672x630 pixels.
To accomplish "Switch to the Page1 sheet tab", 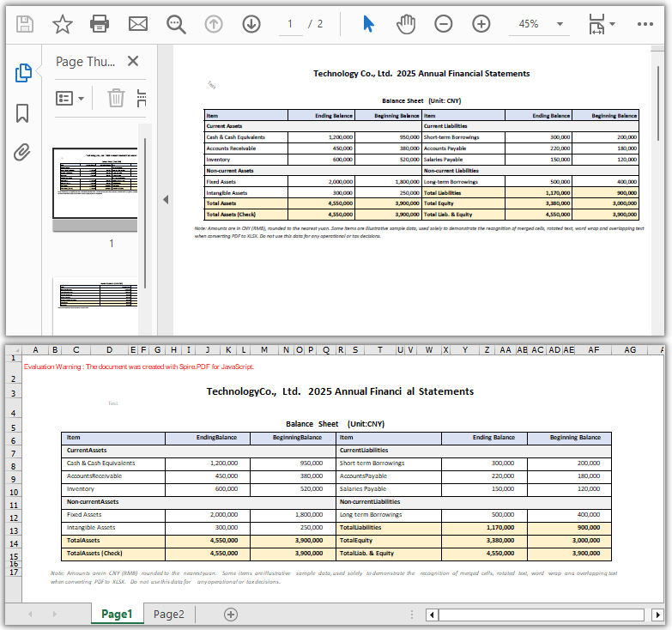I will tap(117, 615).
